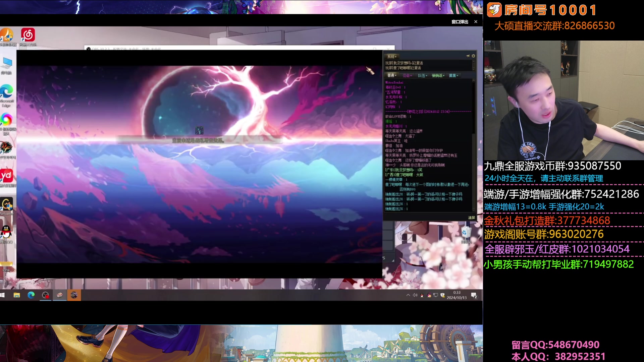Click the chat line by 一棵精灵草
Viewport: 644px width, 362px height.
coord(396,180)
